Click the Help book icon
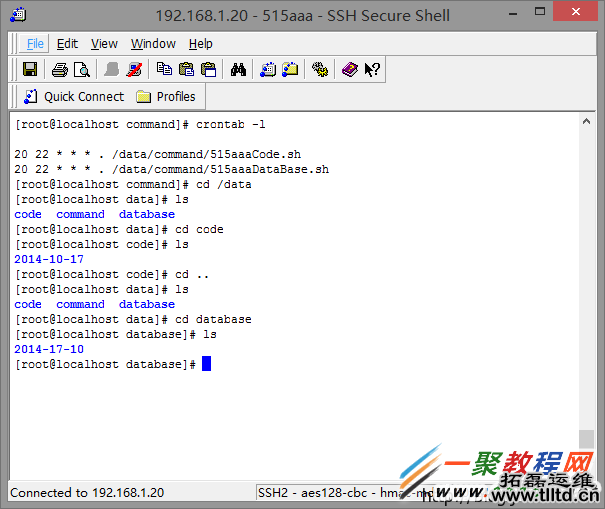605x509 pixels. pyautogui.click(x=350, y=69)
